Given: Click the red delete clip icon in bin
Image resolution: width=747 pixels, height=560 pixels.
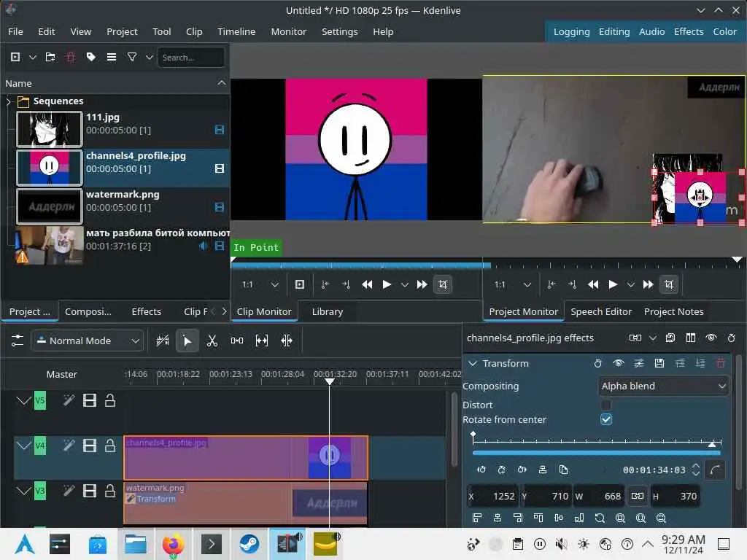Looking at the screenshot, I should coord(71,57).
